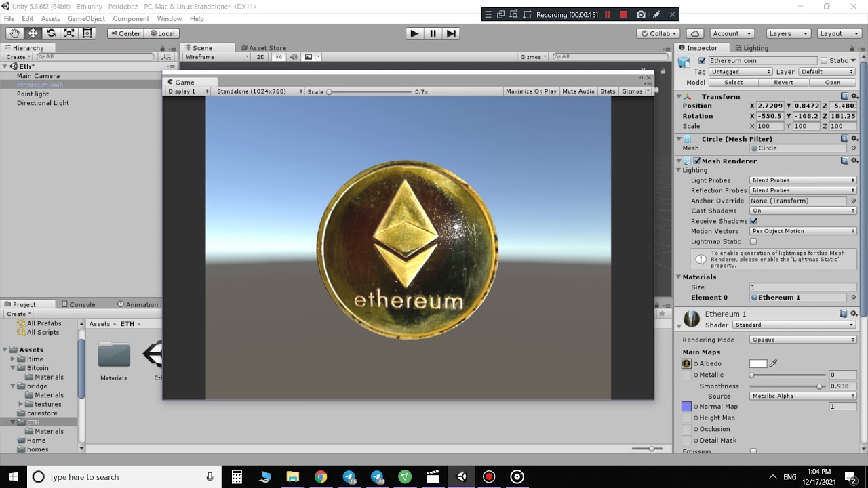Open the Shader Standard dropdown
Screen dimensions: 868x488
pos(795,325)
